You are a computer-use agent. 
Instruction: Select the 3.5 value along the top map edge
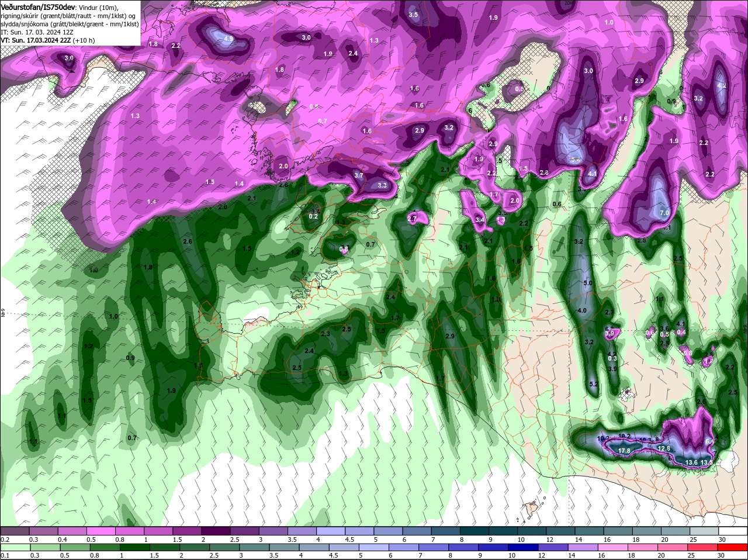point(413,15)
